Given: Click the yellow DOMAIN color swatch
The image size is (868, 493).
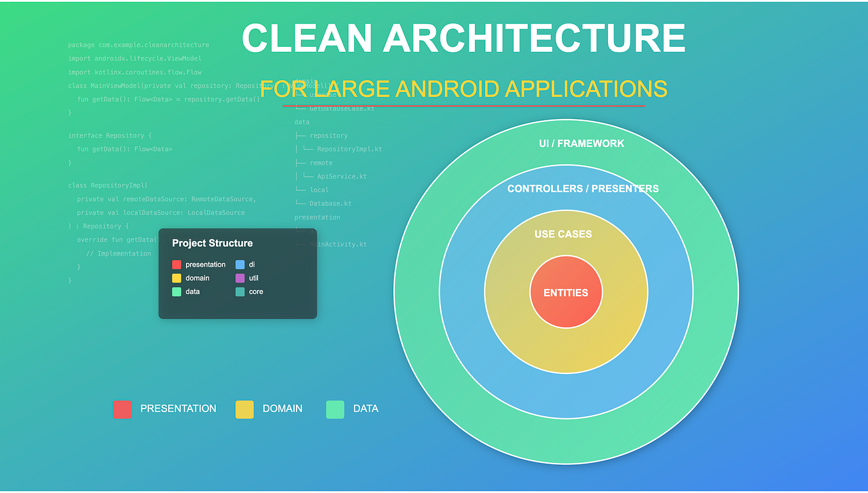Looking at the screenshot, I should [244, 409].
